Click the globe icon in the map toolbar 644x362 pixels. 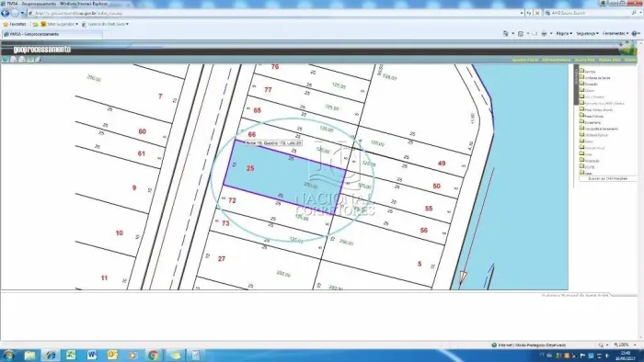6,60
